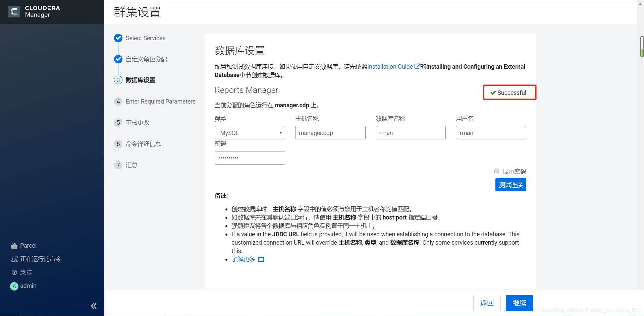Click the completed checkmark on Select Services step

118,38
